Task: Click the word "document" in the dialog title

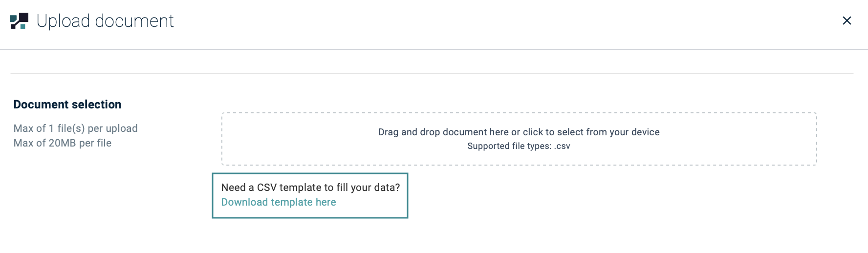Action: pyautogui.click(x=134, y=21)
